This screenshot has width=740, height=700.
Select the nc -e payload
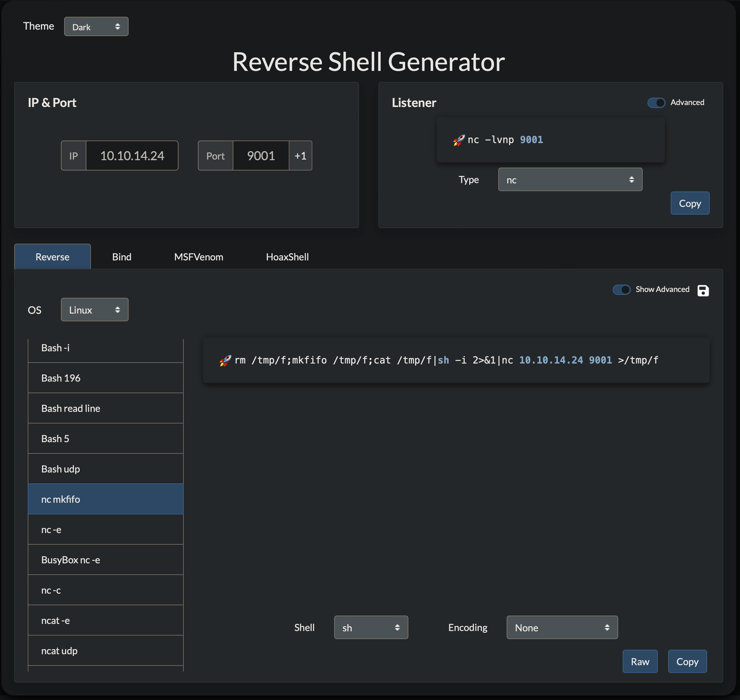pos(105,529)
